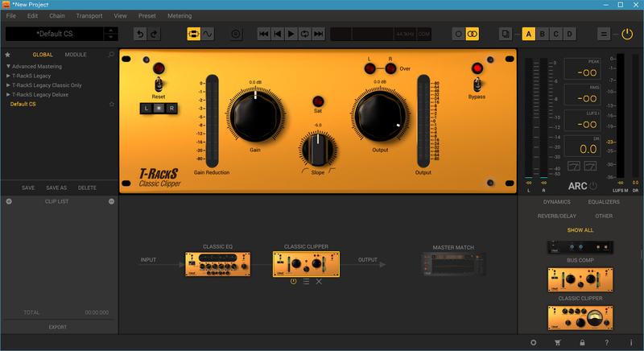Click the copy A/B settings icon
This screenshot has height=351, width=644.
[506, 34]
